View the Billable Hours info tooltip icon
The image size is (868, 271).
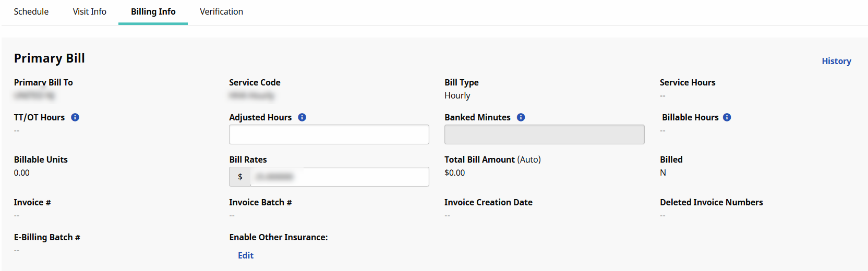pos(727,117)
